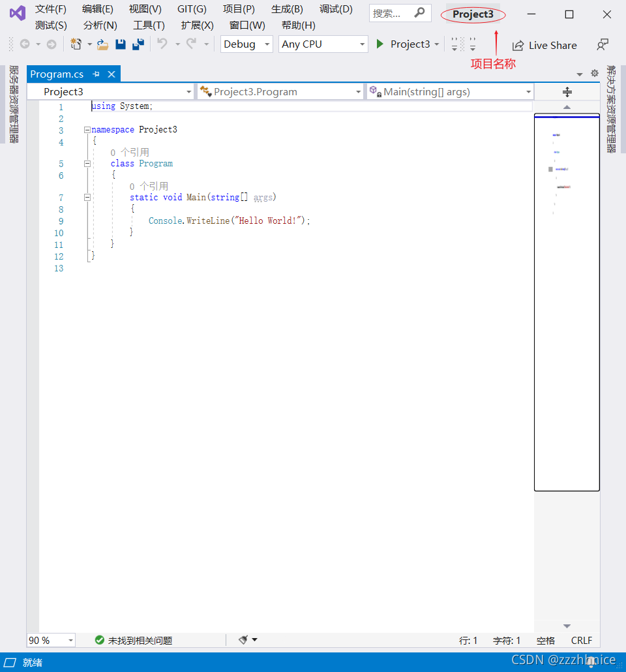Open the 生成(B) menu
This screenshot has width=626, height=672.
(x=287, y=9)
